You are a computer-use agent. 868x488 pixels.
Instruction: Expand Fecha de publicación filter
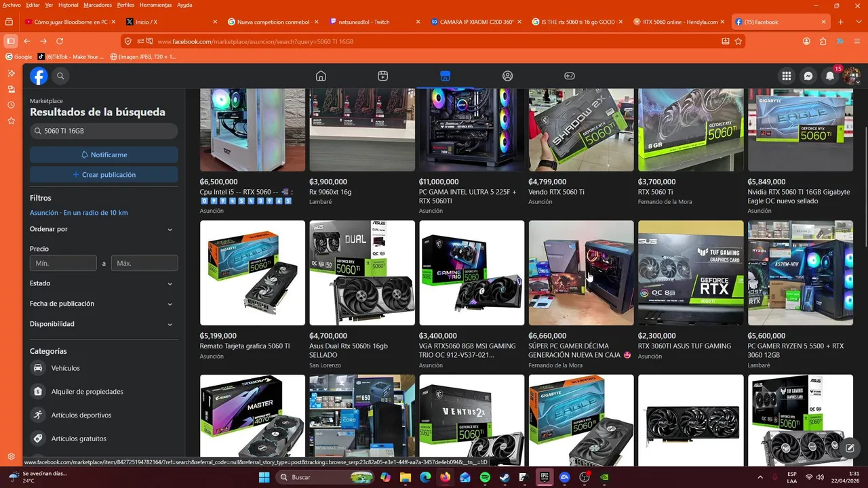[104, 304]
